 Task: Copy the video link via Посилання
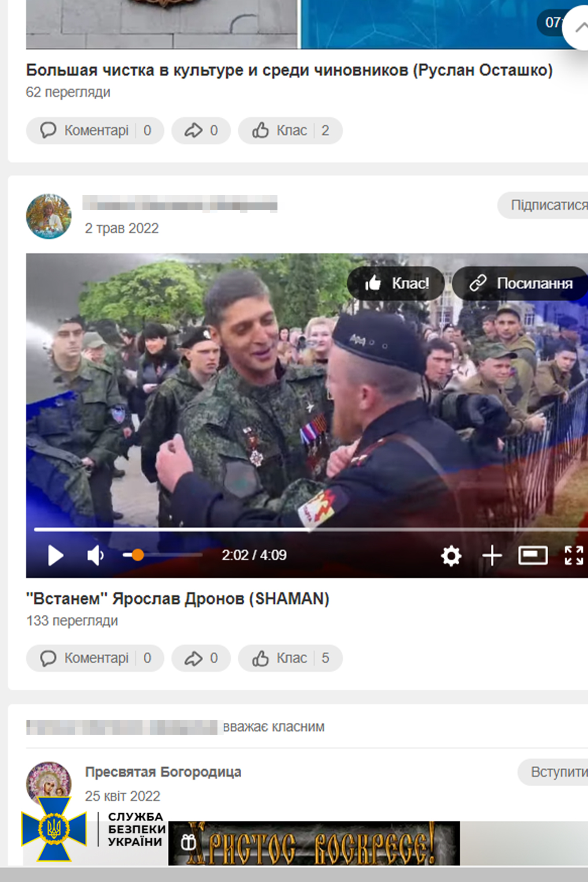(520, 283)
